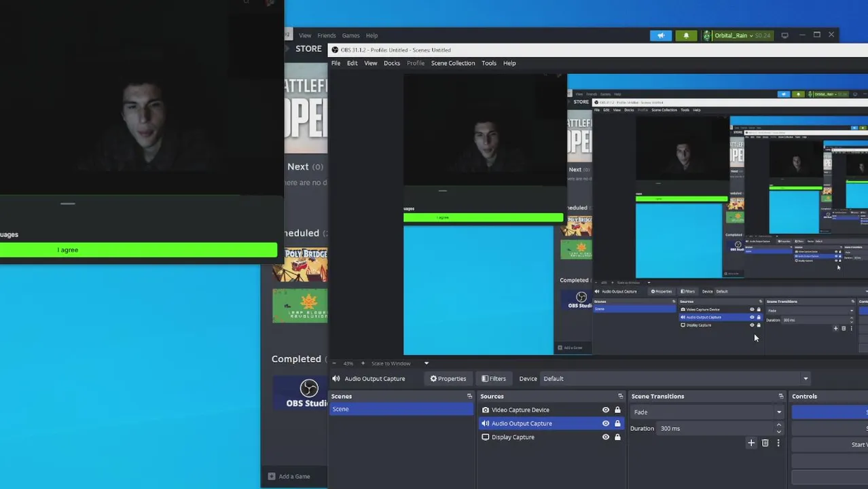The image size is (868, 489).
Task: Select the Display Capture source
Action: [513, 437]
